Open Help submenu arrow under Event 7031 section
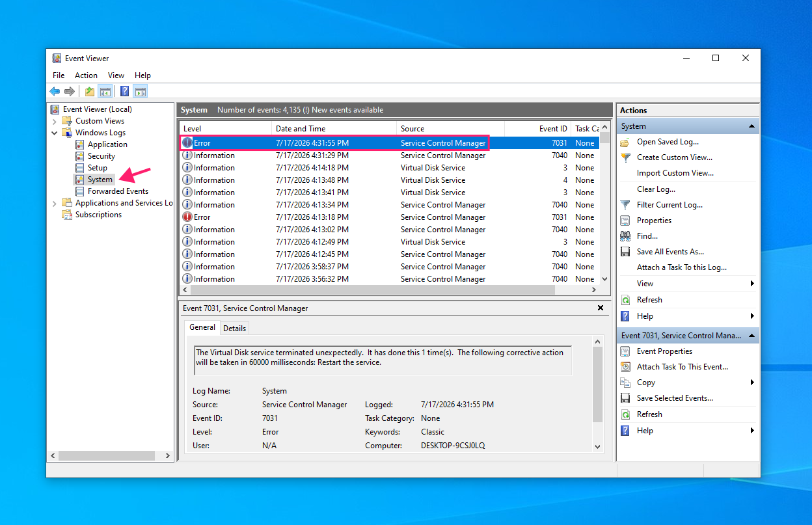The width and height of the screenshot is (812, 525). [752, 431]
